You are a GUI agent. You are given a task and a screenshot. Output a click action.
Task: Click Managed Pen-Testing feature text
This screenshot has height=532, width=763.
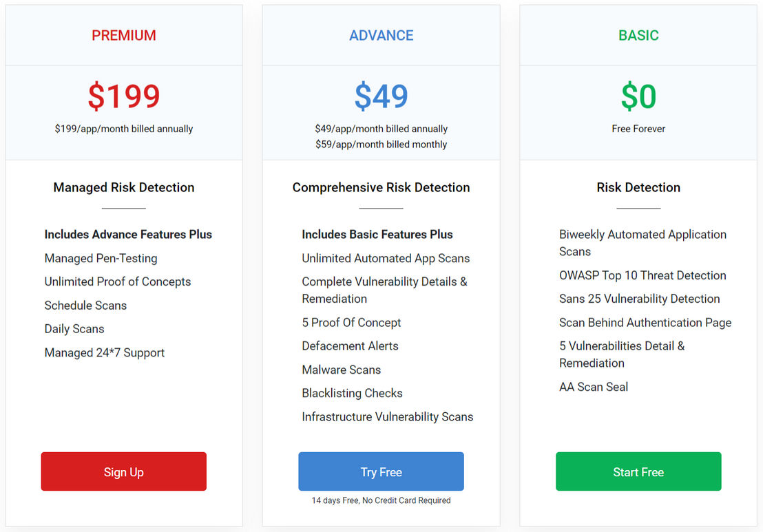101,258
